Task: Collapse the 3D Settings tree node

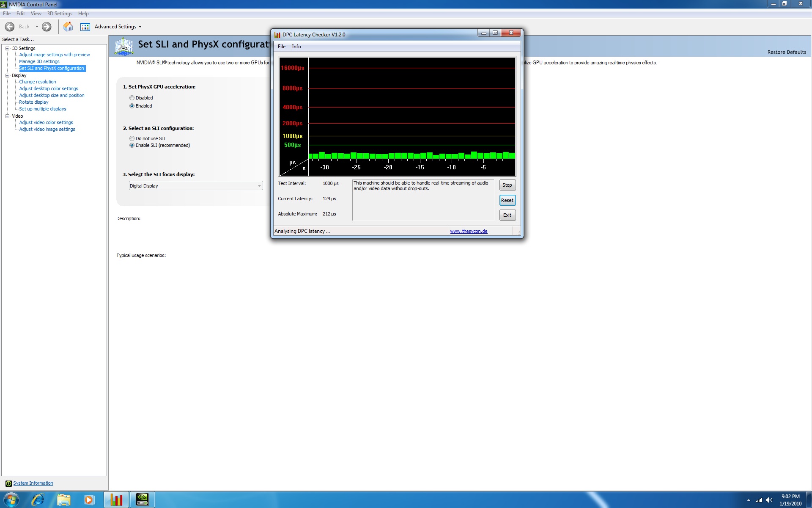Action: pos(7,48)
